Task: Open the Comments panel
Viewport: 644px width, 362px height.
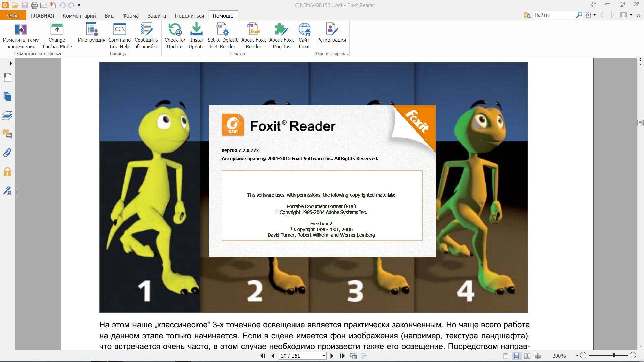Action: coord(7,134)
